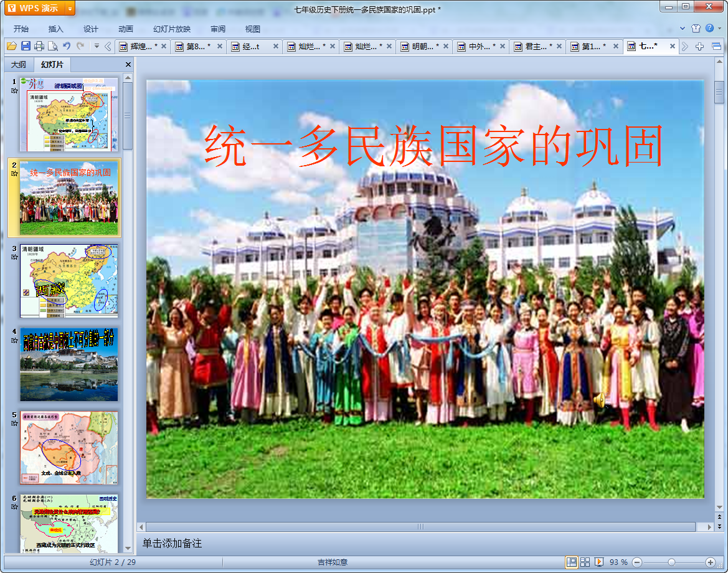This screenshot has width=728, height=573.
Task: Add a new document tab with plus icon
Action: coord(700,46)
